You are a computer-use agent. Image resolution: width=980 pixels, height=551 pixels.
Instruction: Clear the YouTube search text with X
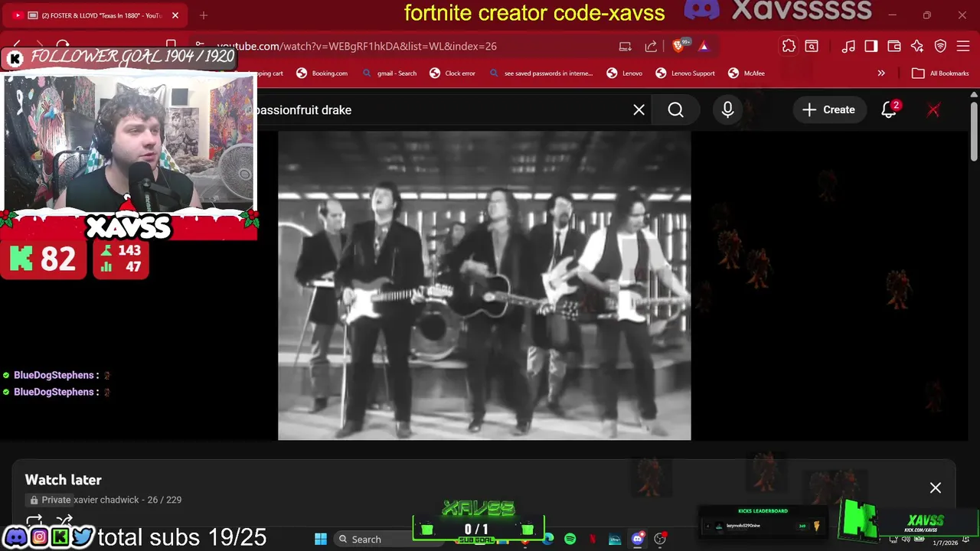(639, 110)
